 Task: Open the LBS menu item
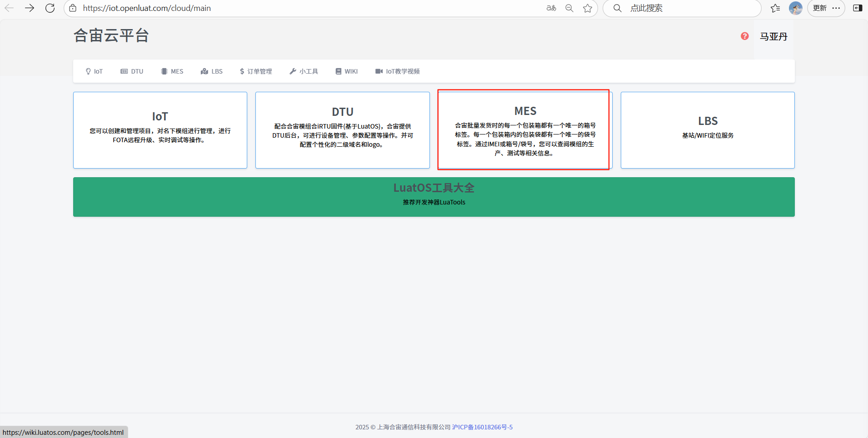click(x=212, y=71)
